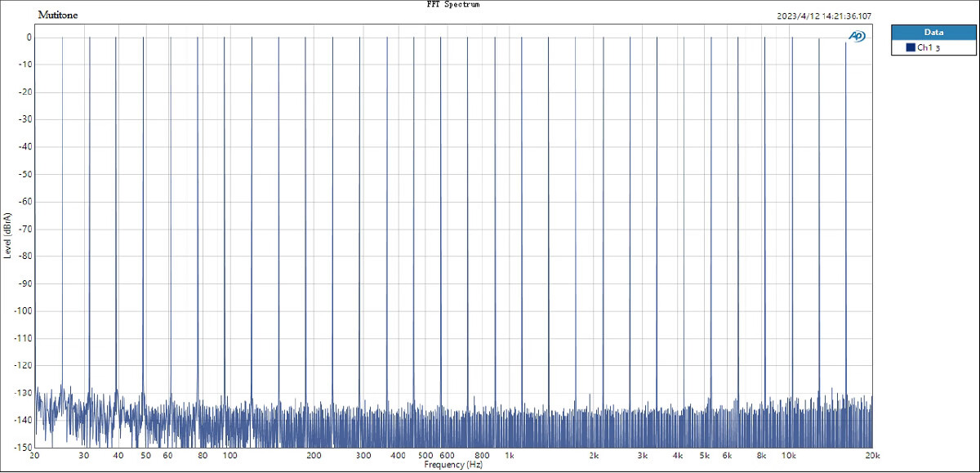Click the Frequency (Hz) horizontal axis title
This screenshot has height=473, width=980.
pyautogui.click(x=453, y=465)
